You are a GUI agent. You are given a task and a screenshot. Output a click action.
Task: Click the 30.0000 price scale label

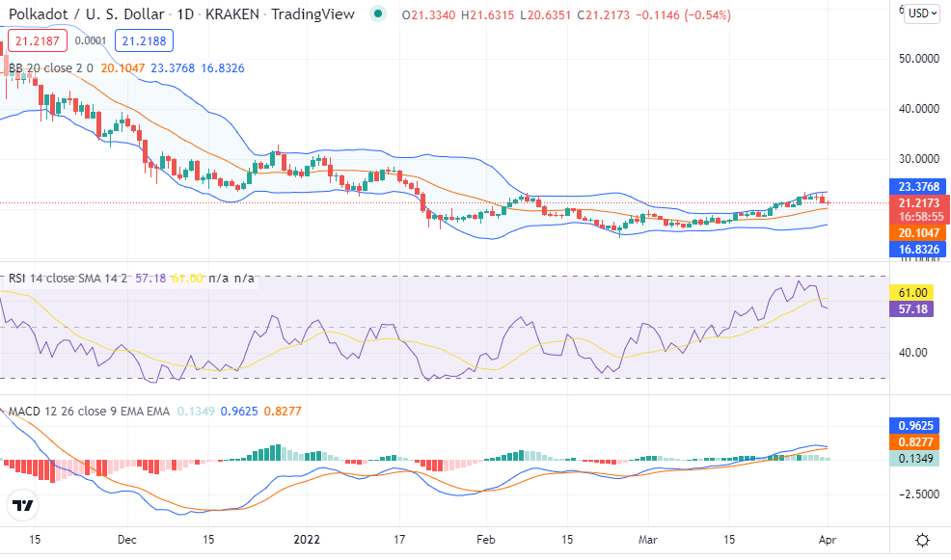(x=919, y=159)
